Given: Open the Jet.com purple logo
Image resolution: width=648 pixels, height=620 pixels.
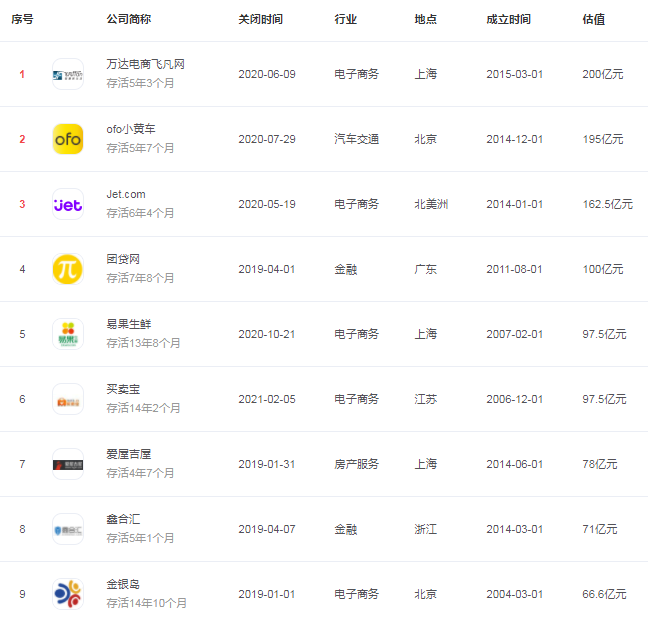Looking at the screenshot, I should click(68, 204).
